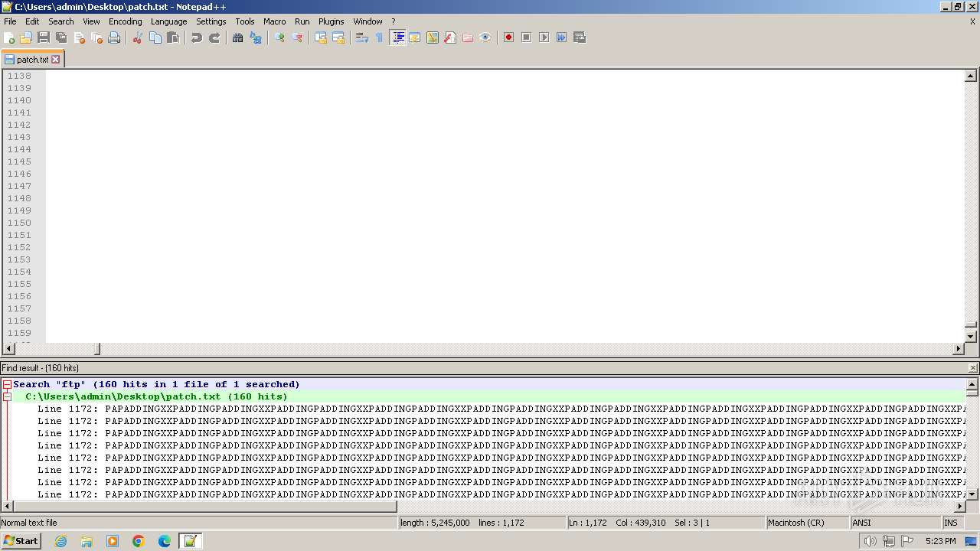This screenshot has width=980, height=551.
Task: Open the Settings menu
Action: (x=211, y=21)
